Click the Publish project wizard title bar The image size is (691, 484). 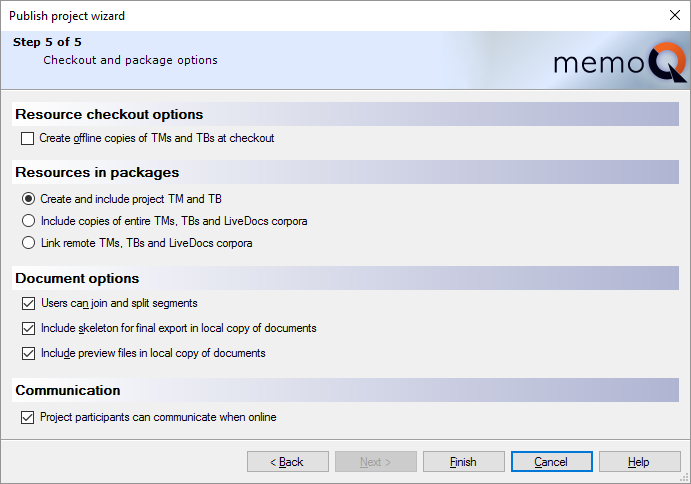click(x=300, y=15)
